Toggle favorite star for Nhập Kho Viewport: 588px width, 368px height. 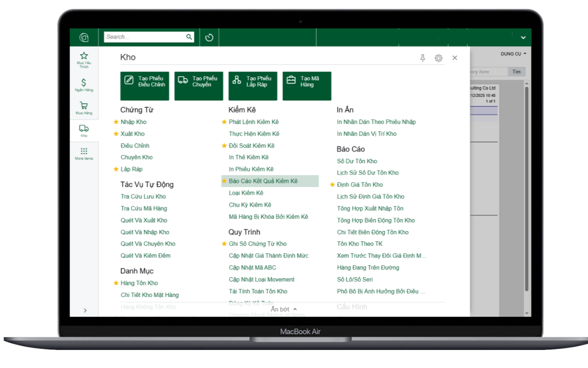pyautogui.click(x=116, y=122)
